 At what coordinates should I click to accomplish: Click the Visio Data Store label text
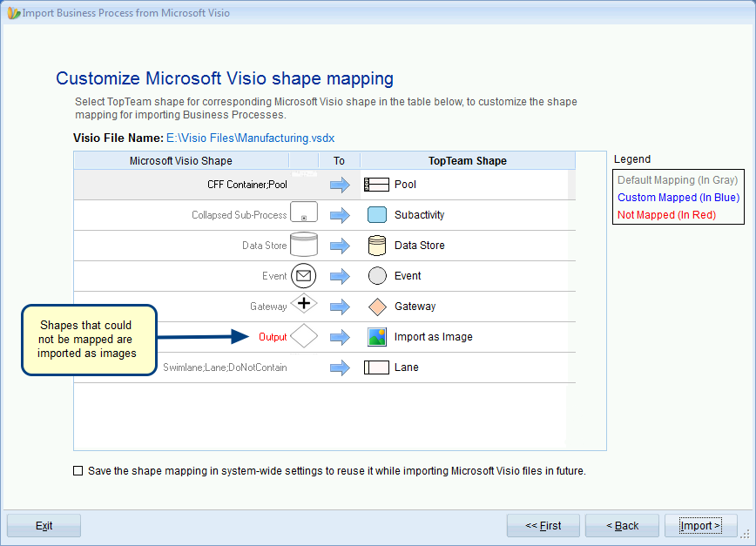click(x=264, y=246)
